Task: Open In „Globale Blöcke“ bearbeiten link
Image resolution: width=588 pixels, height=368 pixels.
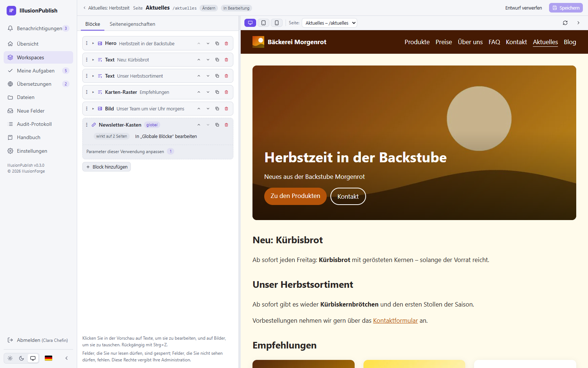Action: pyautogui.click(x=166, y=136)
